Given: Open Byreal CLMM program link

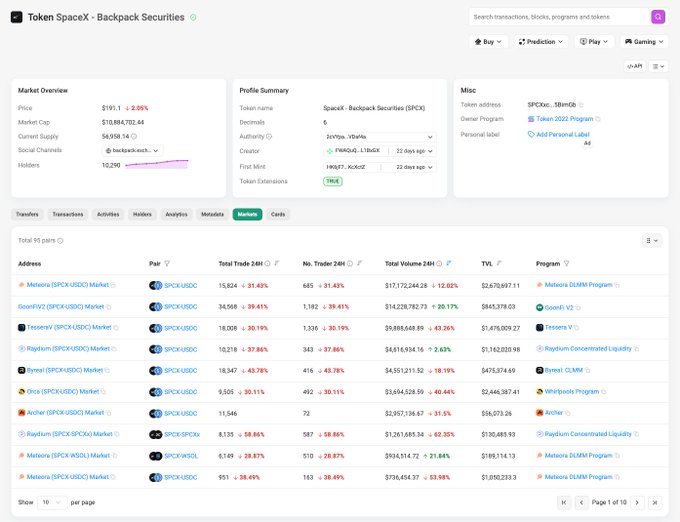Looking at the screenshot, I should pos(564,370).
